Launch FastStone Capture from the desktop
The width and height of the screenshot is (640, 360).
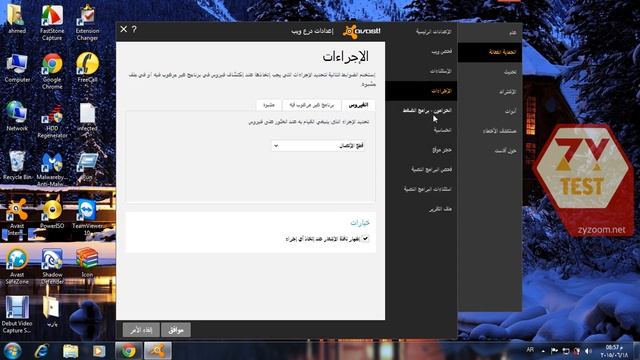click(52, 22)
